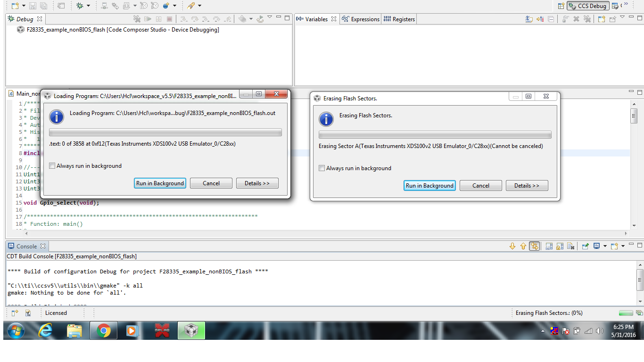Check Always run in background in Erasing Flash dialog
The height and width of the screenshot is (362, 644).
point(322,168)
